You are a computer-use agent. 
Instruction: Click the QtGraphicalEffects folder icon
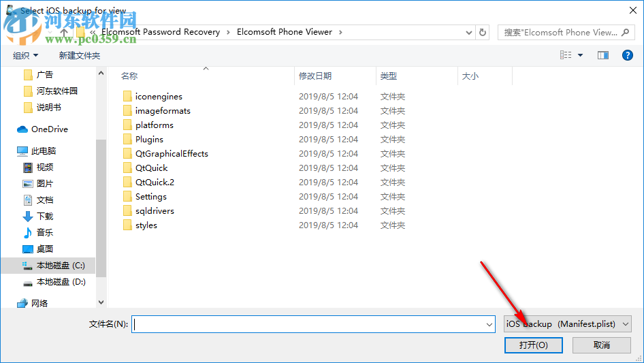click(x=127, y=153)
